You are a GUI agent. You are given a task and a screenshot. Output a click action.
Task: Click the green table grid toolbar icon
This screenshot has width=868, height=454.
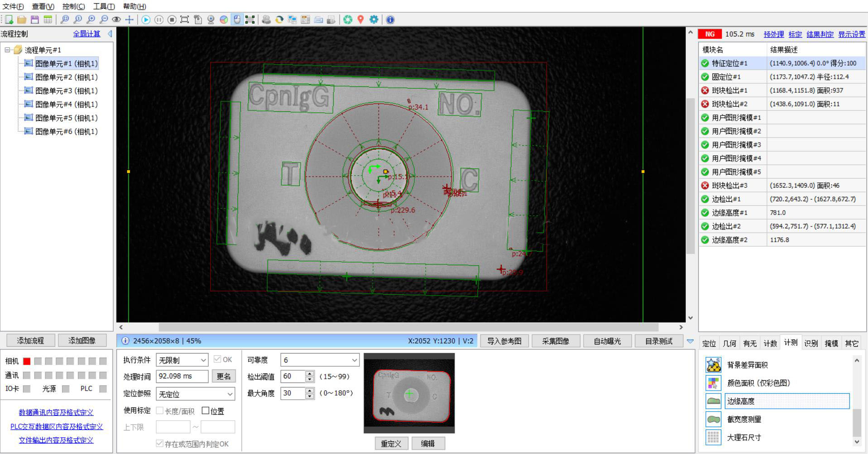48,19
